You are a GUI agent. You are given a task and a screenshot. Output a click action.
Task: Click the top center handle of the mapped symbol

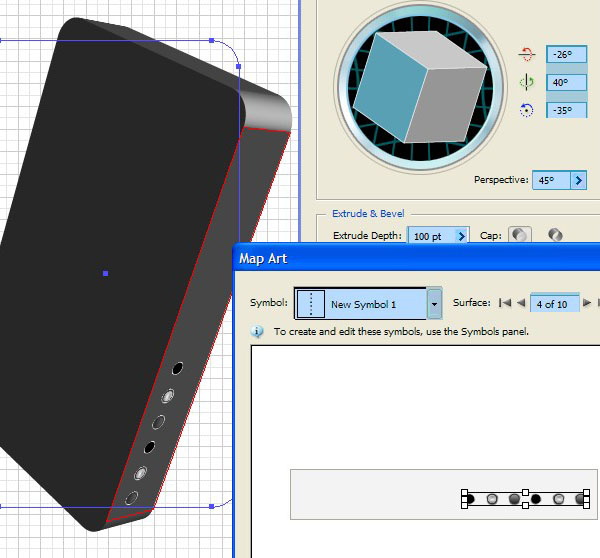pyautogui.click(x=525, y=492)
